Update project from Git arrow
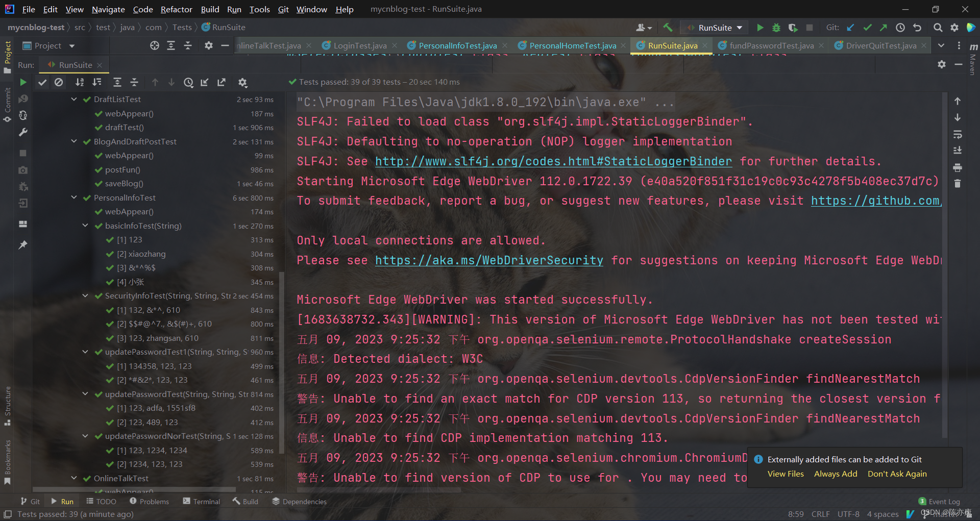 [x=850, y=28]
